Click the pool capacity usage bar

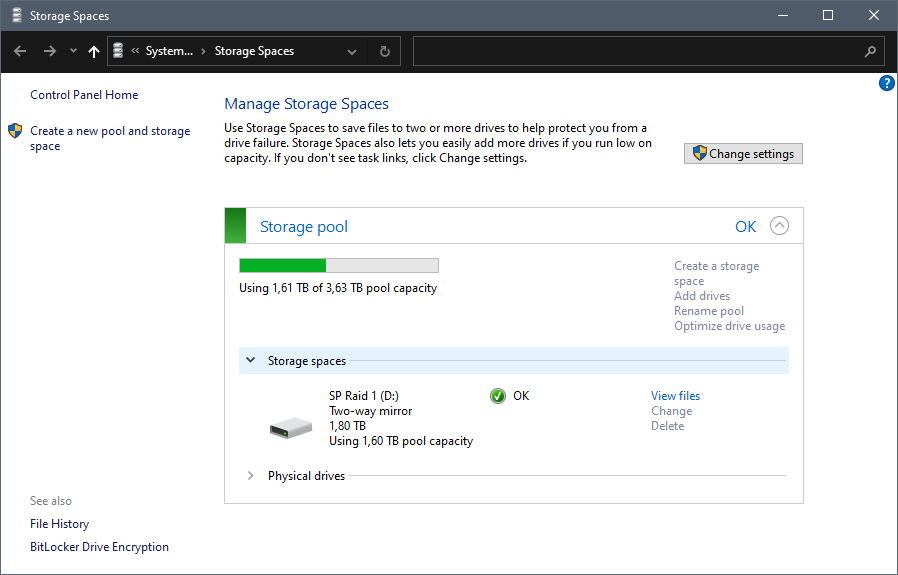pyautogui.click(x=338, y=265)
